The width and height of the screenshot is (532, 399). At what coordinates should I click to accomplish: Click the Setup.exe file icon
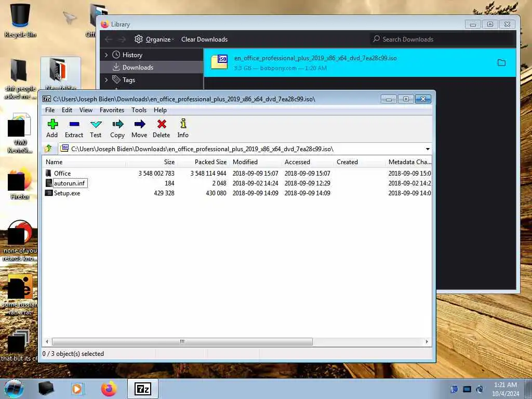[49, 193]
